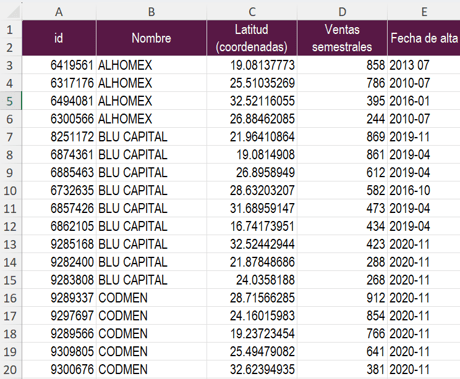
Task: Select cell containing id 6419561
Action: (59, 65)
